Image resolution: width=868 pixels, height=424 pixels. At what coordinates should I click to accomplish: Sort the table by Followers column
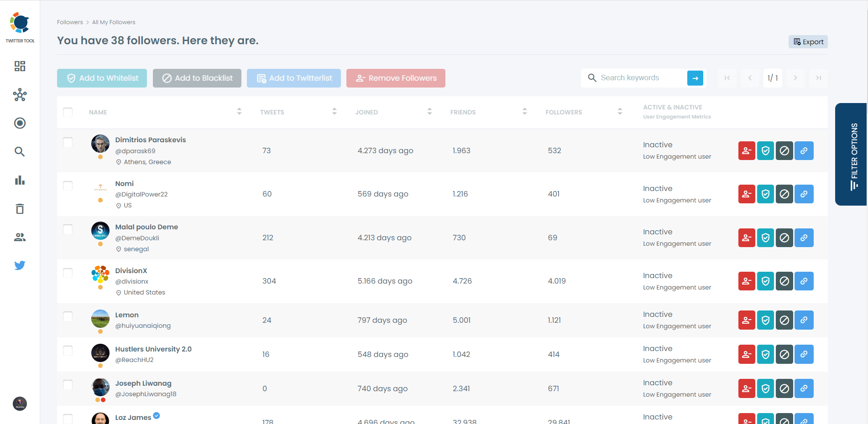click(620, 112)
